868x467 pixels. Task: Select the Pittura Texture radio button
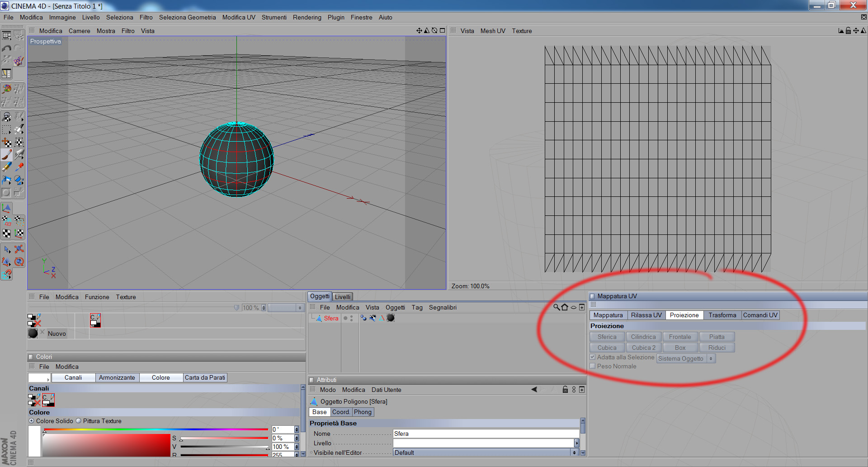click(79, 421)
